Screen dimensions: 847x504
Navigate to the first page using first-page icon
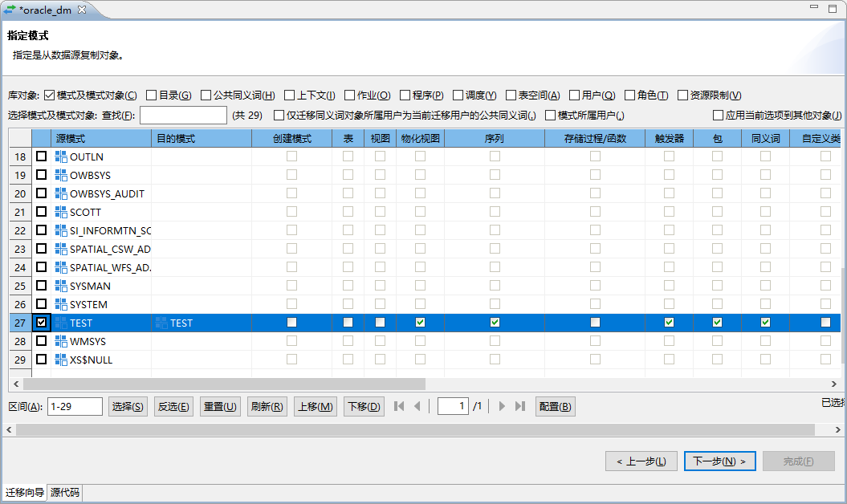click(x=398, y=406)
